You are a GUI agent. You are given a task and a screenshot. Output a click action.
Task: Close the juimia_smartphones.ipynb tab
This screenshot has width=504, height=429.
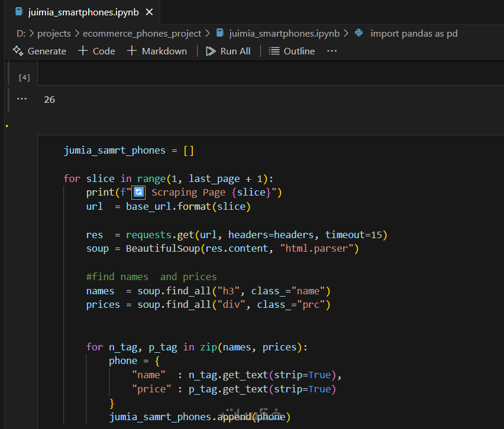click(149, 12)
